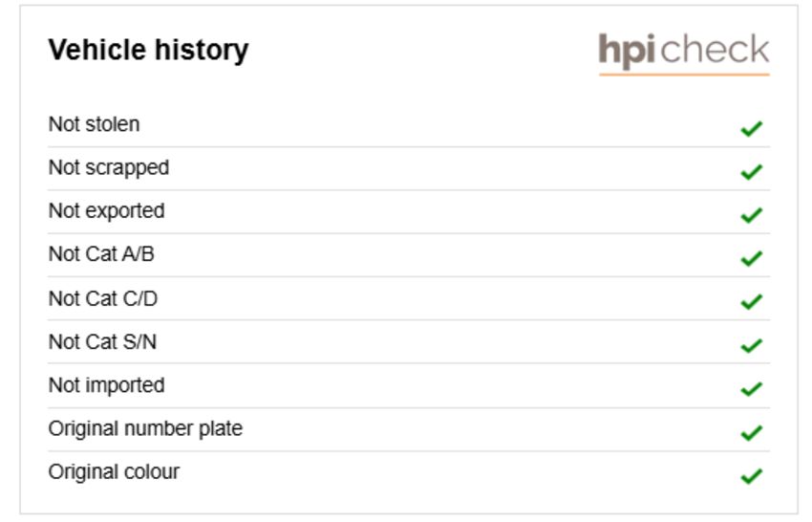The height and width of the screenshot is (522, 812).
Task: Click the green checkmark beside Original colour
Action: [752, 476]
